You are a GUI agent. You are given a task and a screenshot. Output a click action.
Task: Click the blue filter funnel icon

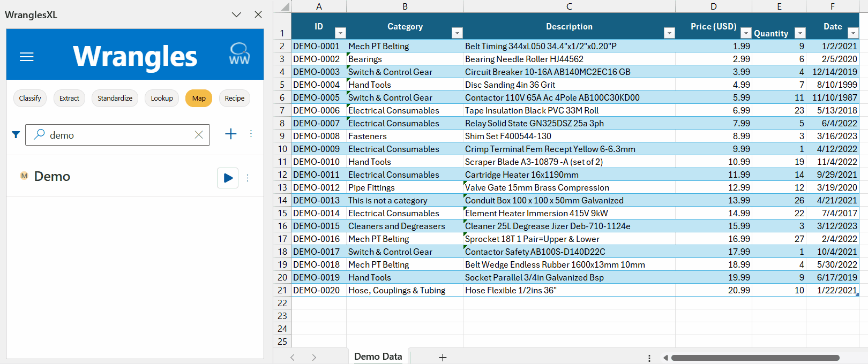click(16, 135)
